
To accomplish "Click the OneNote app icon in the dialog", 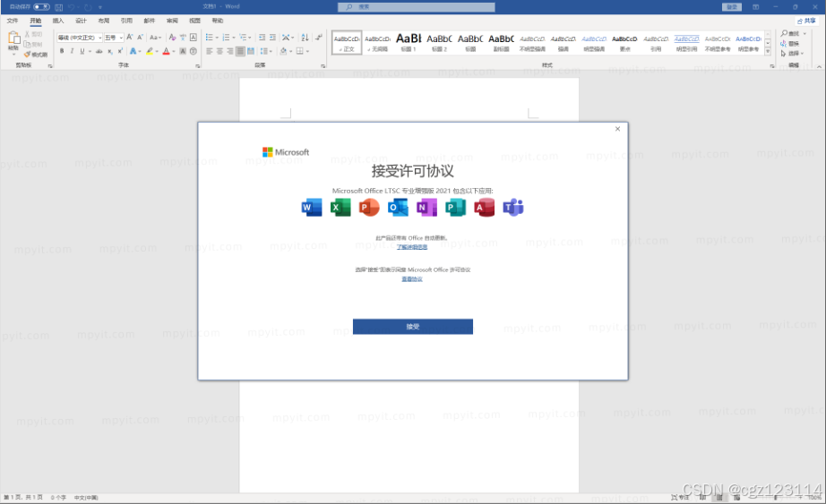I will [426, 208].
